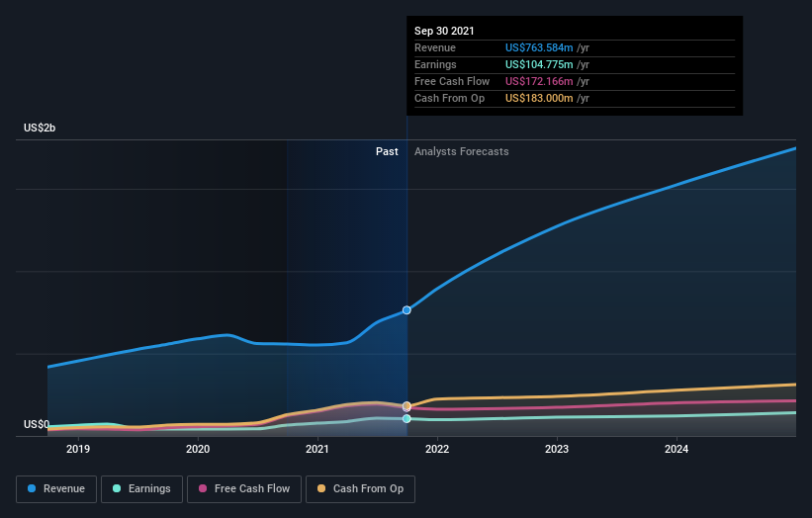Click the US$172.166m free cash flow value

(539, 81)
